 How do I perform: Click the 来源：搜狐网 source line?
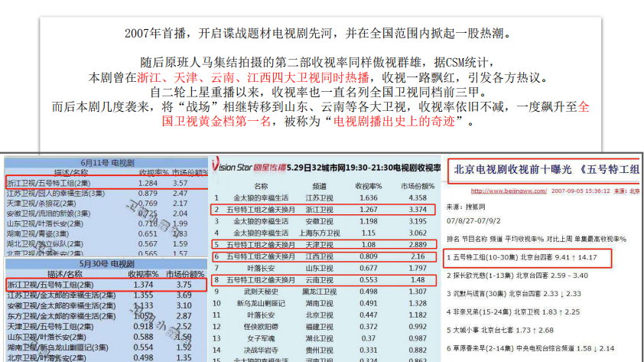tap(467, 207)
